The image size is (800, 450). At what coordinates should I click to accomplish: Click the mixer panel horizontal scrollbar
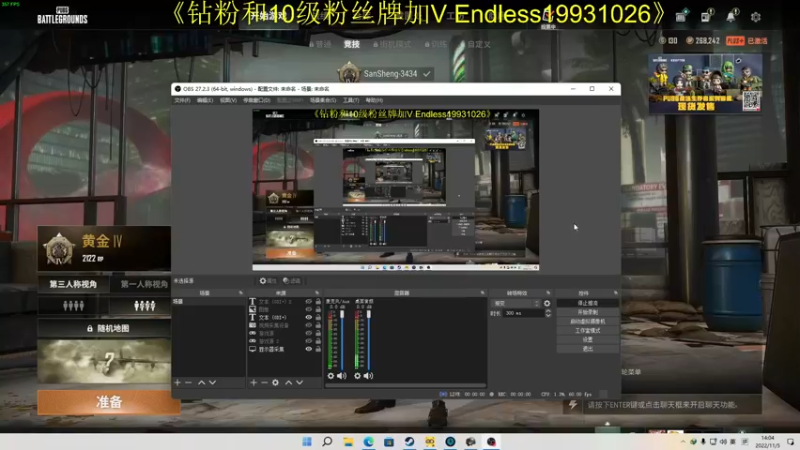pyautogui.click(x=406, y=386)
